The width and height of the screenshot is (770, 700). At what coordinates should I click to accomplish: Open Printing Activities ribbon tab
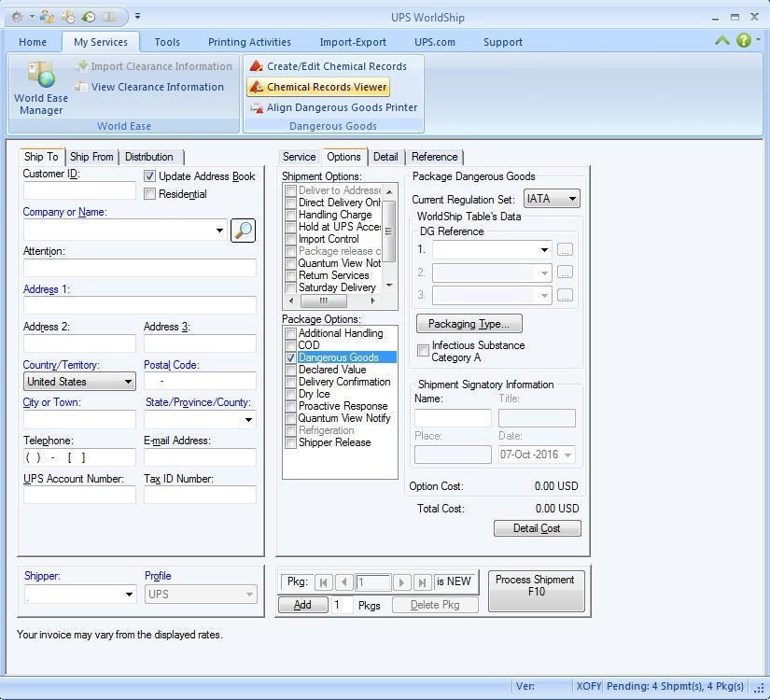(x=249, y=42)
